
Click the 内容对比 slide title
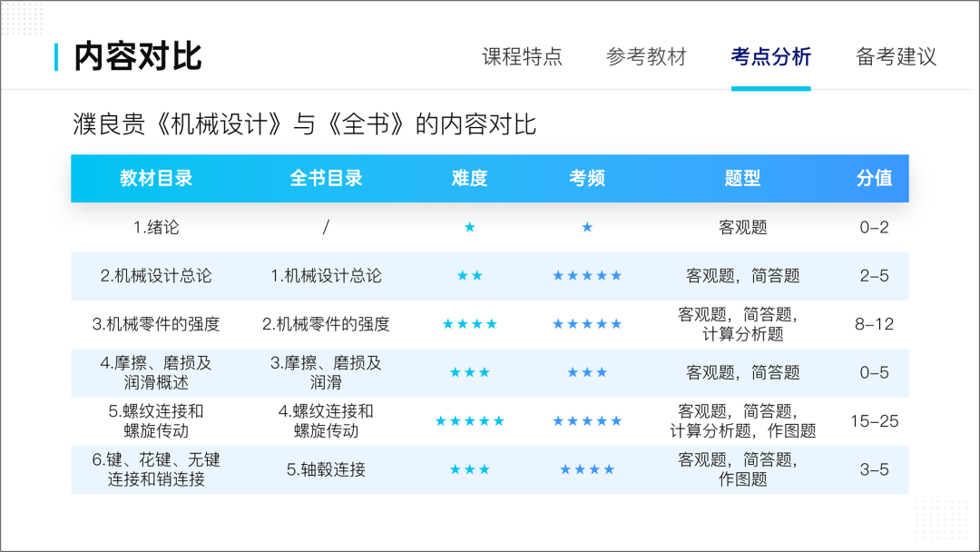point(138,57)
